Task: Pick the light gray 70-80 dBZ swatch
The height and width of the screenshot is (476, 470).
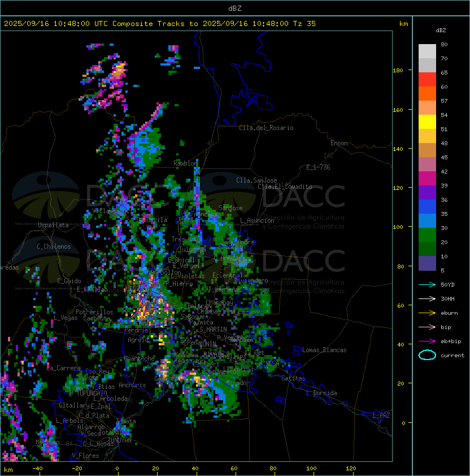Action: (x=427, y=51)
